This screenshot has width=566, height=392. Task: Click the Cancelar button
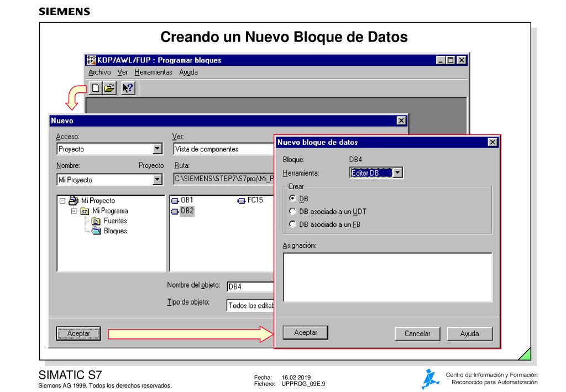click(417, 334)
